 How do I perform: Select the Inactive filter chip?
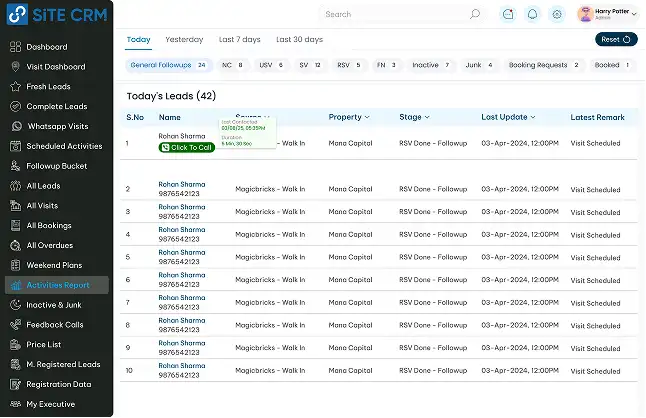pyautogui.click(x=431, y=65)
